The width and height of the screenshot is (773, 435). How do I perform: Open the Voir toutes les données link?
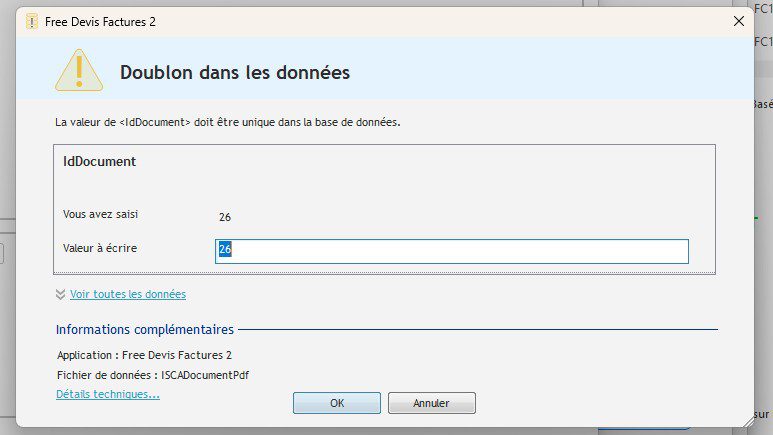pos(127,294)
